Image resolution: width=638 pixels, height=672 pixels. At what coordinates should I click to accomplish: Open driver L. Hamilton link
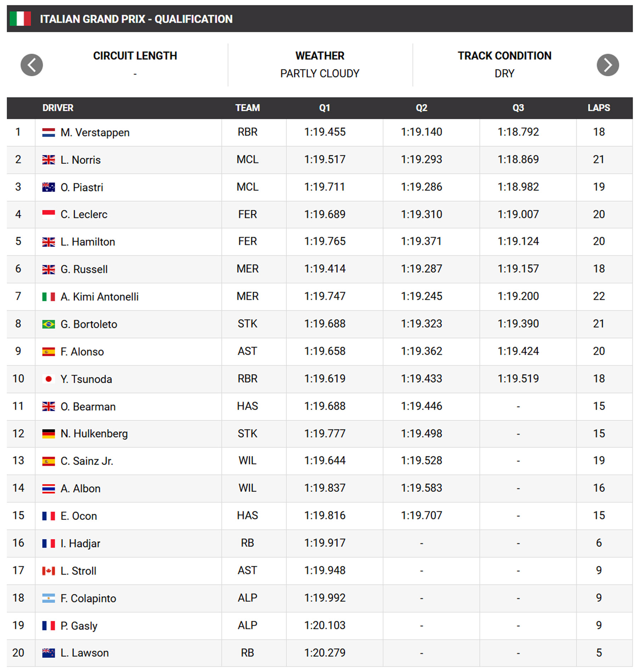[x=88, y=242]
